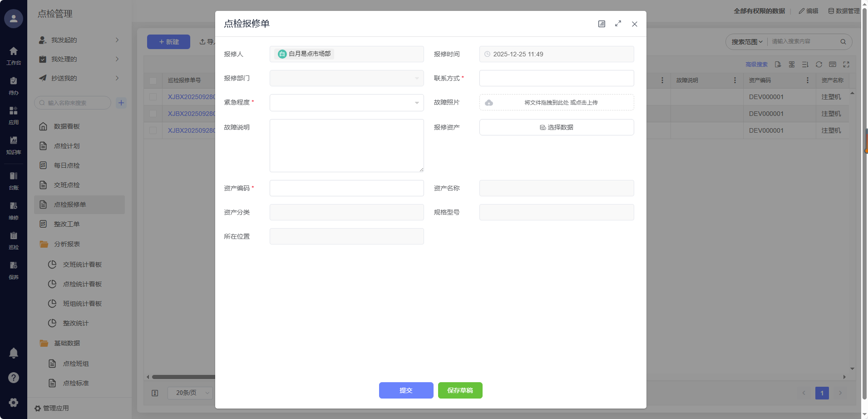Open the notification bell in left rail
This screenshot has height=419, width=868.
(x=14, y=353)
